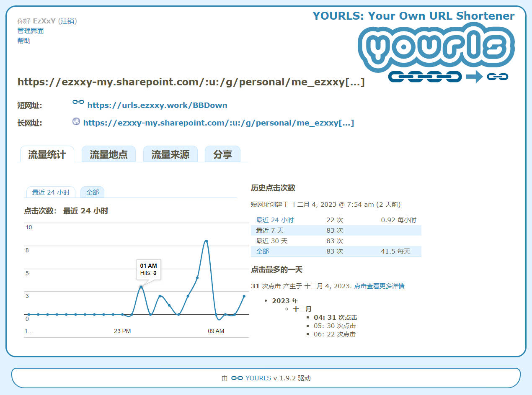This screenshot has width=532, height=395.
Task: Click the 全部 link in stats table
Action: click(x=263, y=251)
